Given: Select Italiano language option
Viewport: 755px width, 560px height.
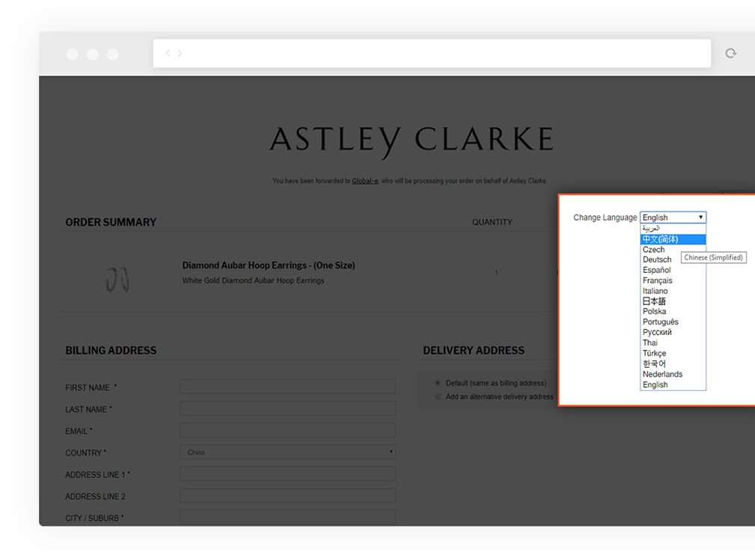Looking at the screenshot, I should pos(673,291).
